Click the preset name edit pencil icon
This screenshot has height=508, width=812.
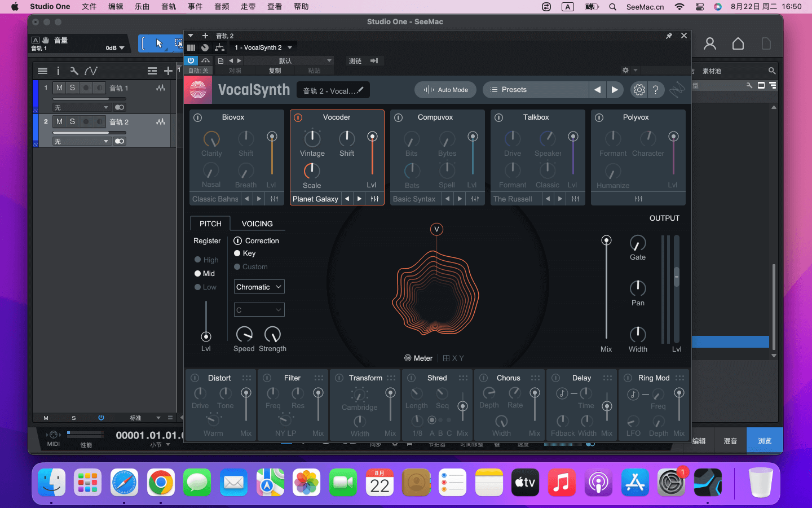(360, 90)
